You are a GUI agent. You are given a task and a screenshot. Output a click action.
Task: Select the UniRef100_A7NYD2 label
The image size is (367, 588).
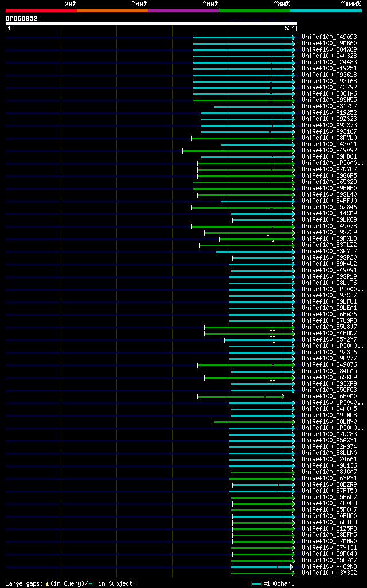click(330, 170)
